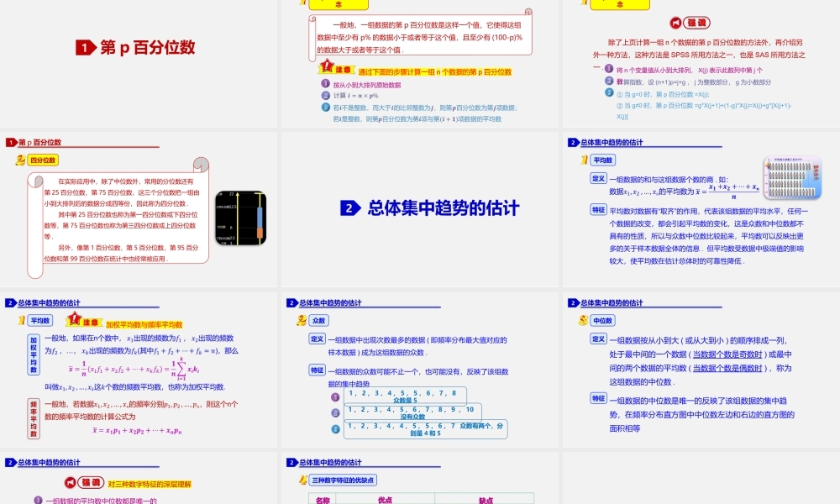Click the 平均数 rounded badge on the mean slide

[604, 160]
